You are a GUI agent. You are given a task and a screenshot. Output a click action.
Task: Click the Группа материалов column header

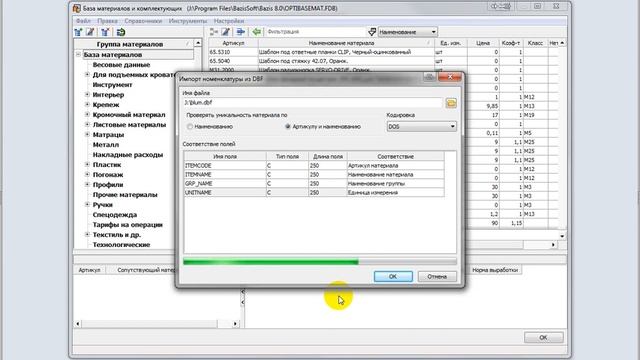(130, 44)
